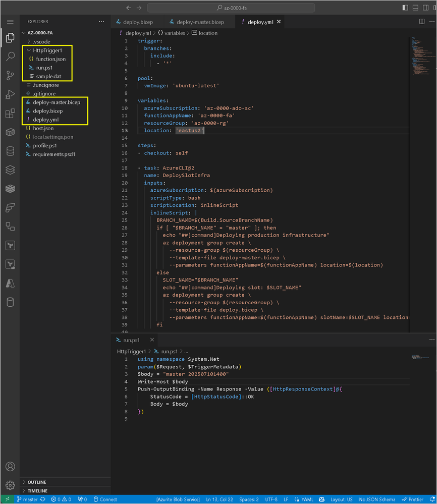Click the location breadcrumb segment

205,33
